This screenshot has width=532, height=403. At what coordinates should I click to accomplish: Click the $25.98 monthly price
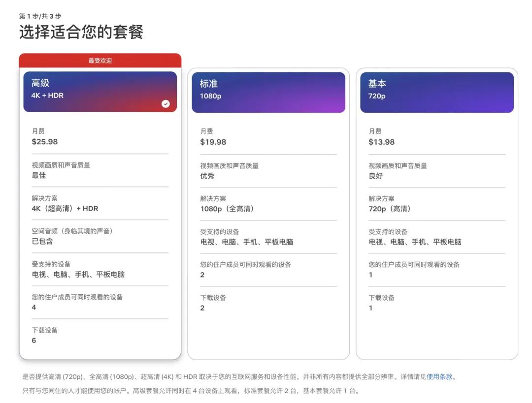click(45, 142)
